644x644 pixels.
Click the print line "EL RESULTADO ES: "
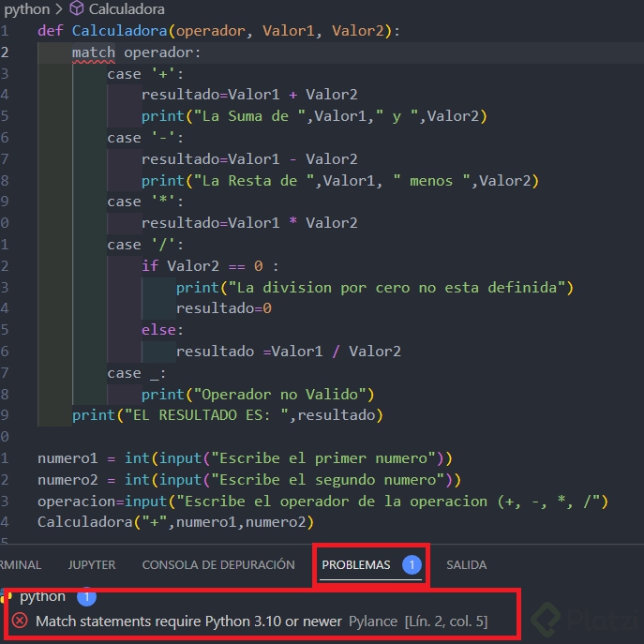click(x=228, y=415)
